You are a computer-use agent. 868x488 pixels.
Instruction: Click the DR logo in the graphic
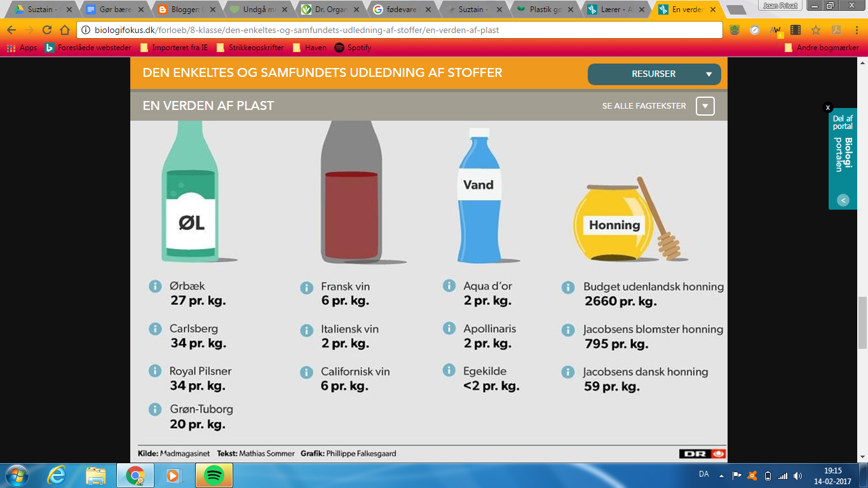tap(703, 454)
